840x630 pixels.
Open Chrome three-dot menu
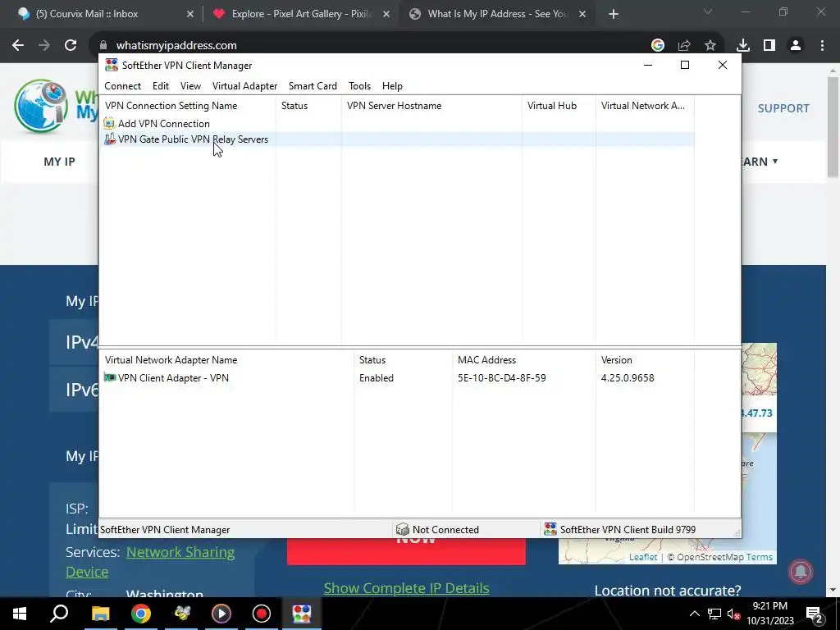[x=822, y=46]
